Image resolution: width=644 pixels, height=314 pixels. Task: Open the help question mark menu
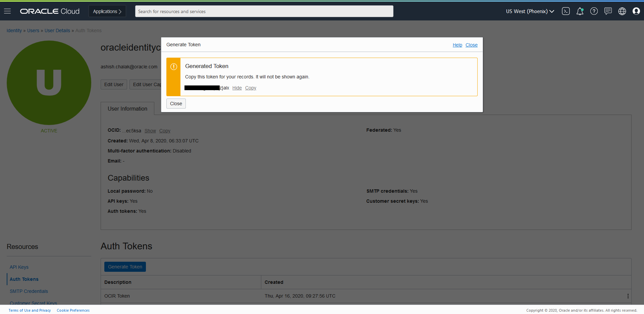594,11
